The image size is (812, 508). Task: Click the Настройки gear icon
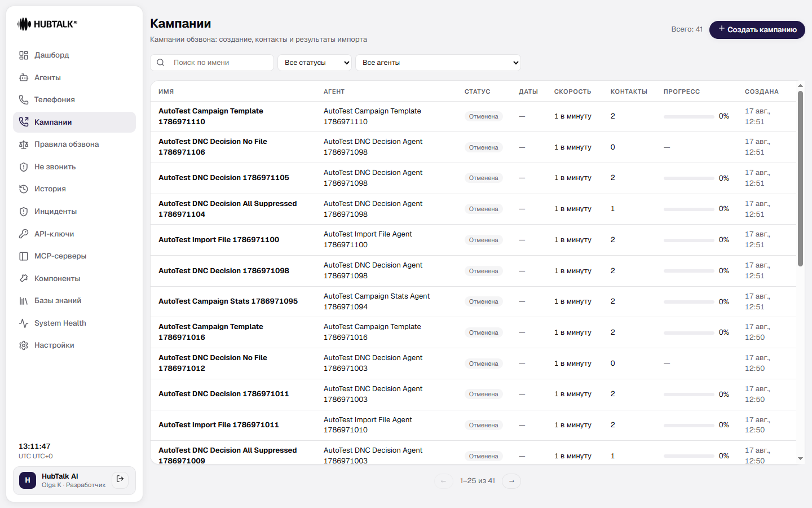coord(24,345)
